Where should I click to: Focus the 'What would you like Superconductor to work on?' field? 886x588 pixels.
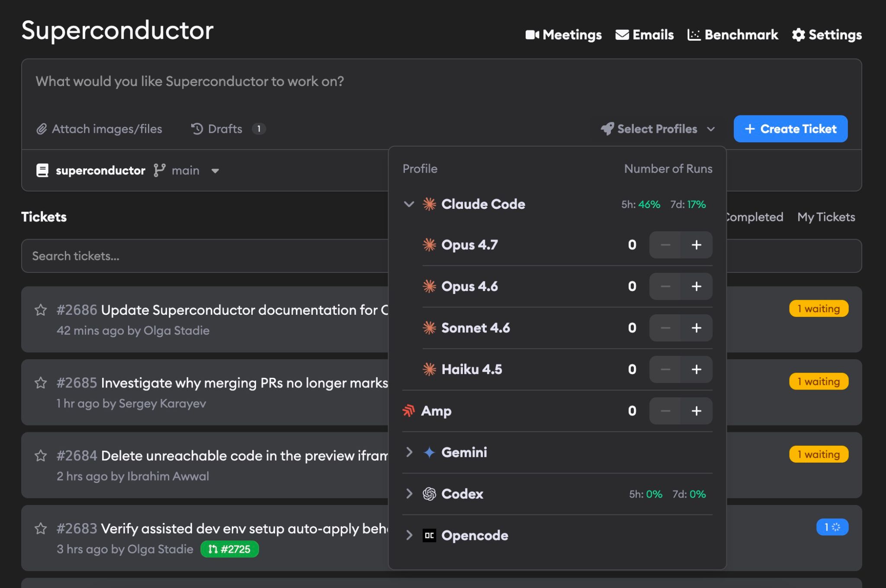coord(441,81)
